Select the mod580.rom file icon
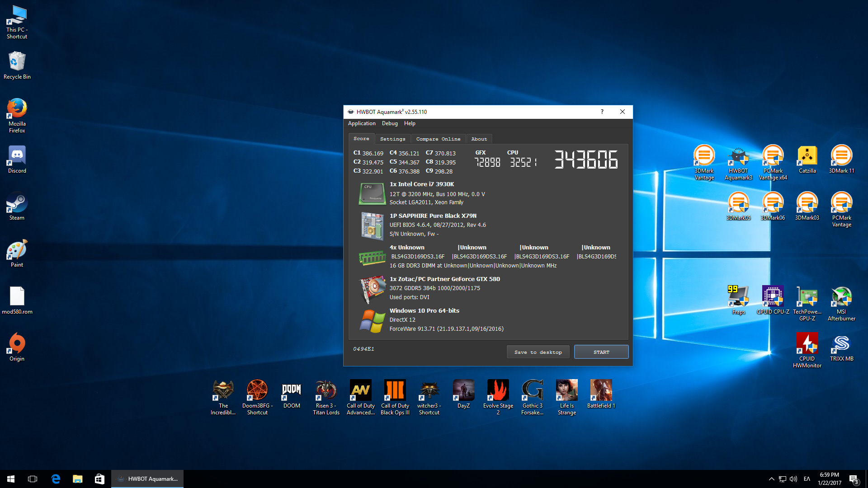This screenshot has height=488, width=868. click(17, 300)
